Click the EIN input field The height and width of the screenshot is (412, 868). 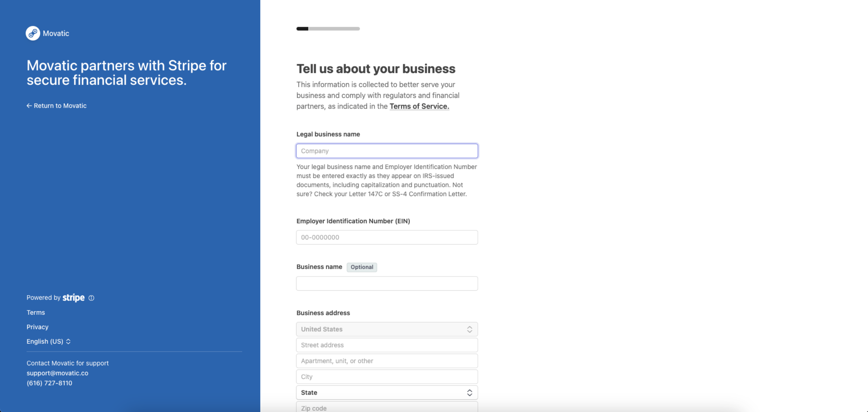coord(387,237)
